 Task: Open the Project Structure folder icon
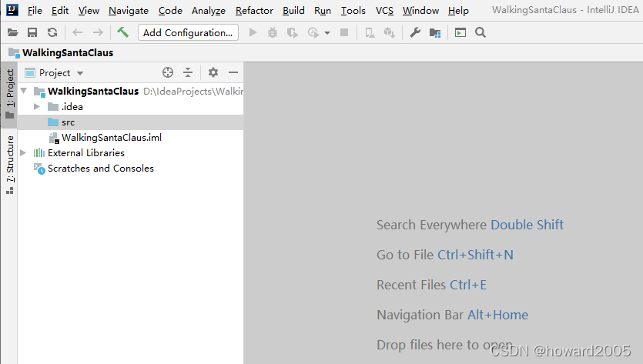coord(435,32)
